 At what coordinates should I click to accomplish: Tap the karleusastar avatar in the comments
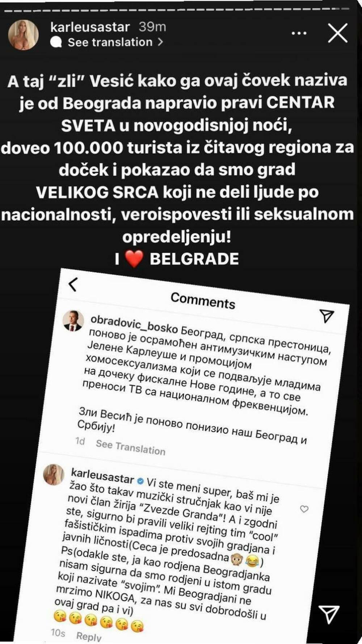point(54,475)
